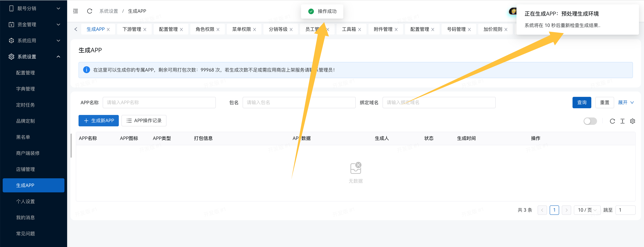Click the 生成新APP button

click(98, 121)
